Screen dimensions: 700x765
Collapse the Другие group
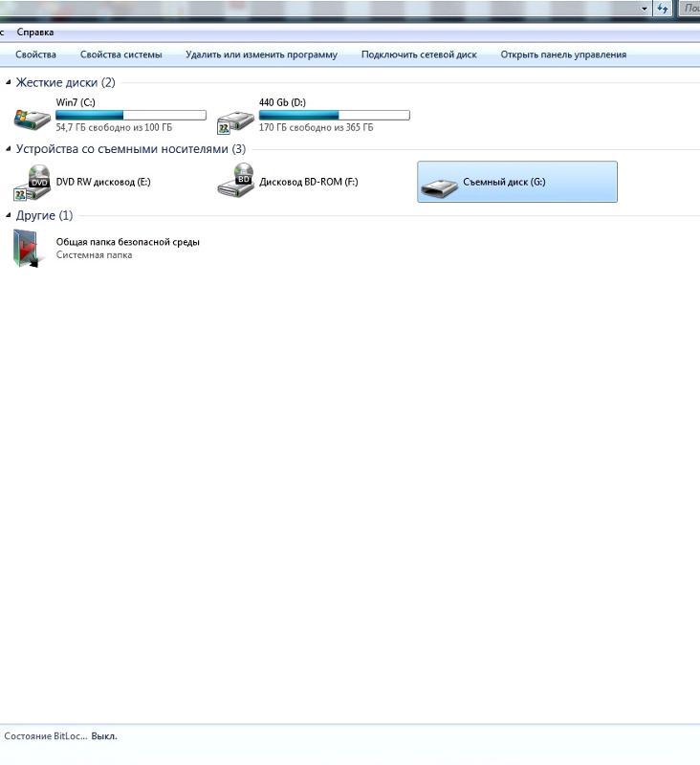tap(9, 216)
